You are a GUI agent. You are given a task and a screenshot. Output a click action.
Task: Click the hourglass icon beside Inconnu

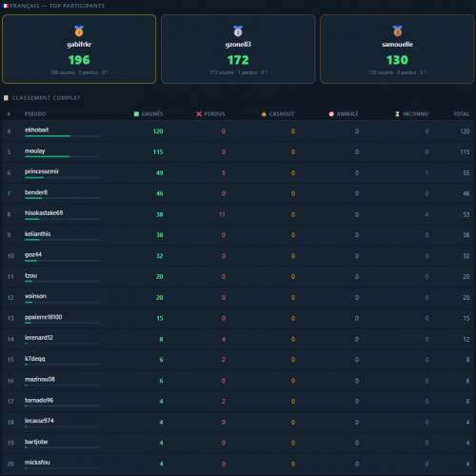397,114
